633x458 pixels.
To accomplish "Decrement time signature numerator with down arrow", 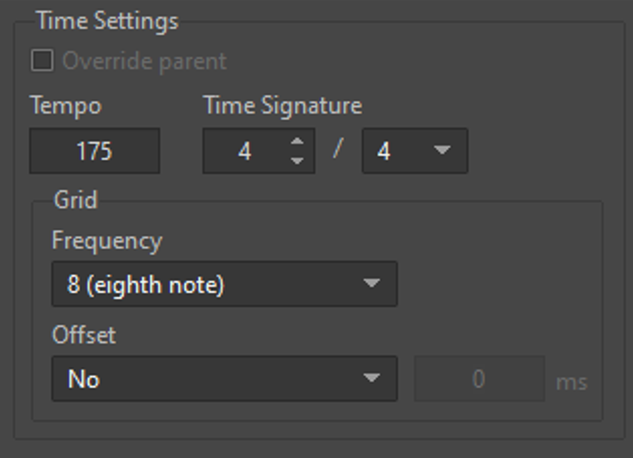I will 297,161.
